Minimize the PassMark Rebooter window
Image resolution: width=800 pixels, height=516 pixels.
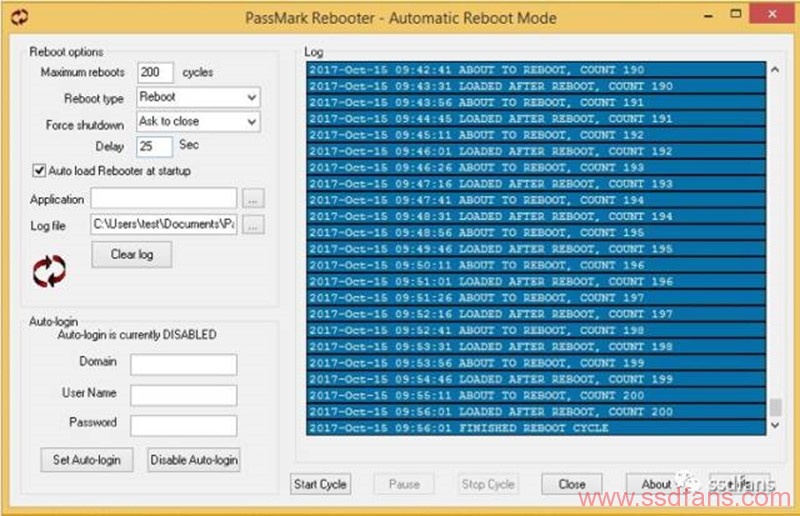708,16
